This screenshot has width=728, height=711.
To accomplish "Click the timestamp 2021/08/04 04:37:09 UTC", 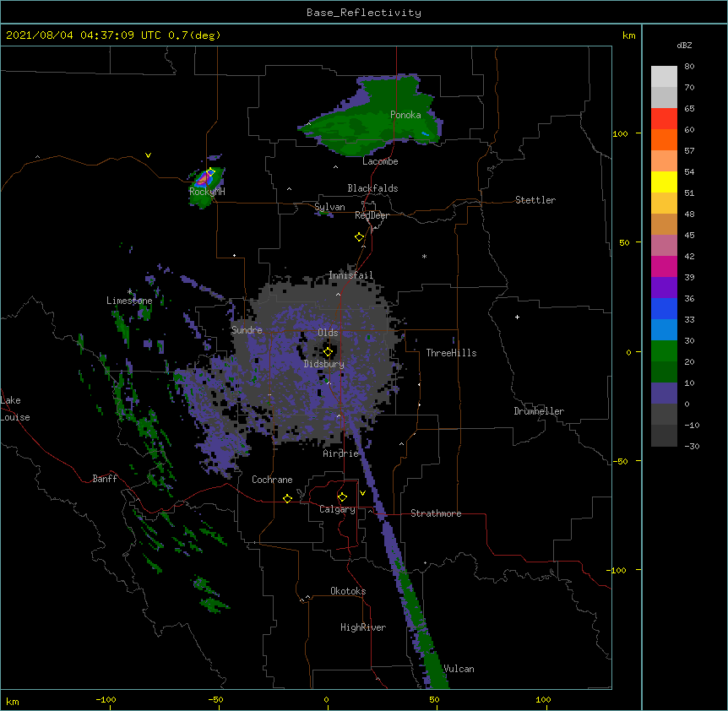I will tap(83, 35).
